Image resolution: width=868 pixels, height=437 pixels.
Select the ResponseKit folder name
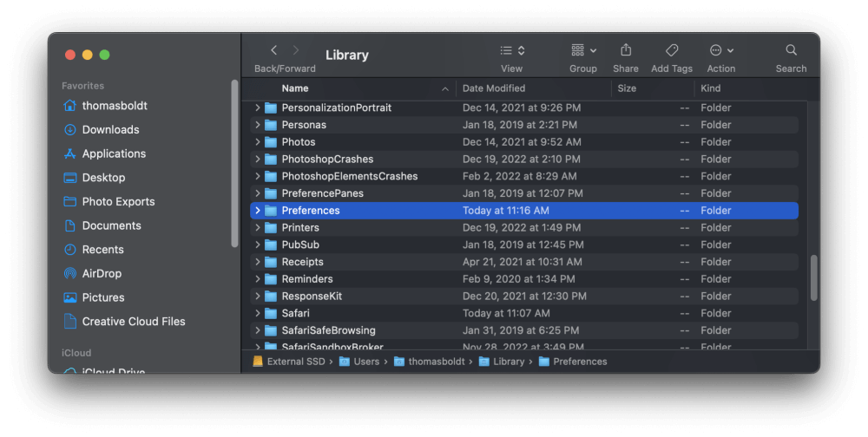(312, 297)
